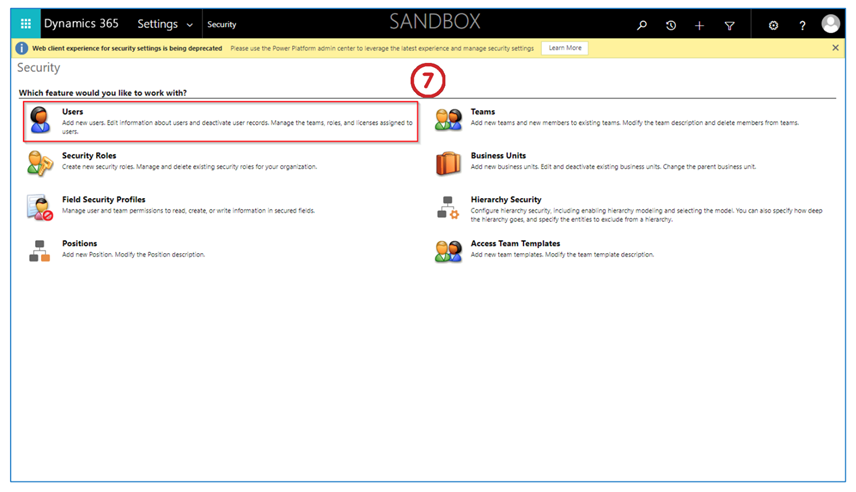Expand the Settings dropdown chevron
This screenshot has width=856, height=492.
point(190,25)
